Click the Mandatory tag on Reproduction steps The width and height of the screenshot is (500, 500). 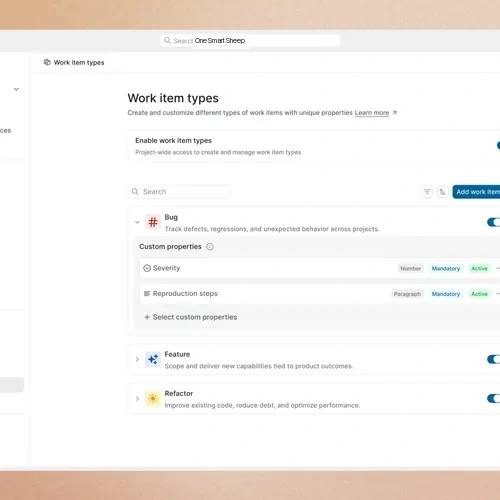446,294
